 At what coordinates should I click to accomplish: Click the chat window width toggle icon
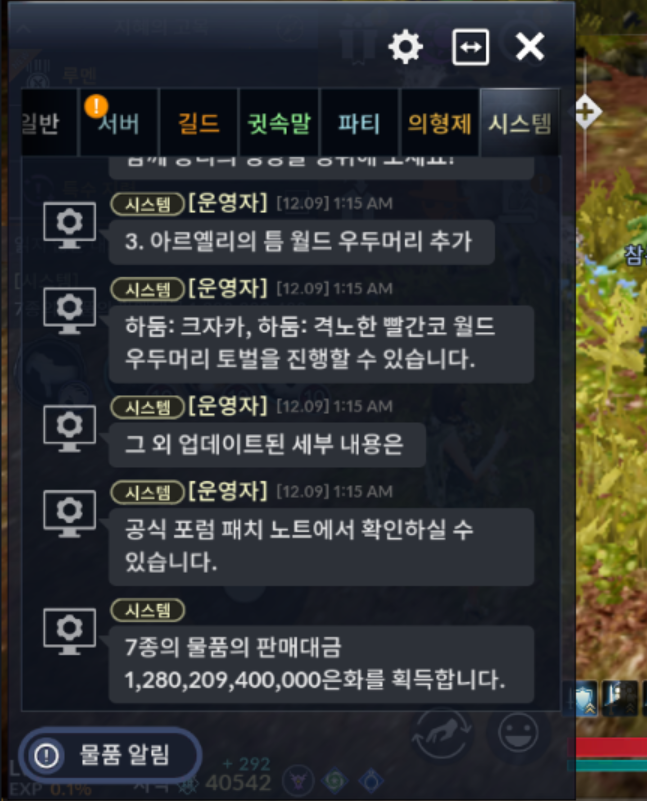pos(470,47)
